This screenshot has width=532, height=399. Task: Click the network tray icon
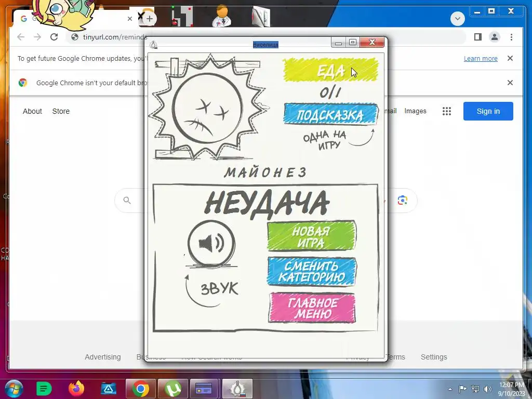[x=475, y=389]
